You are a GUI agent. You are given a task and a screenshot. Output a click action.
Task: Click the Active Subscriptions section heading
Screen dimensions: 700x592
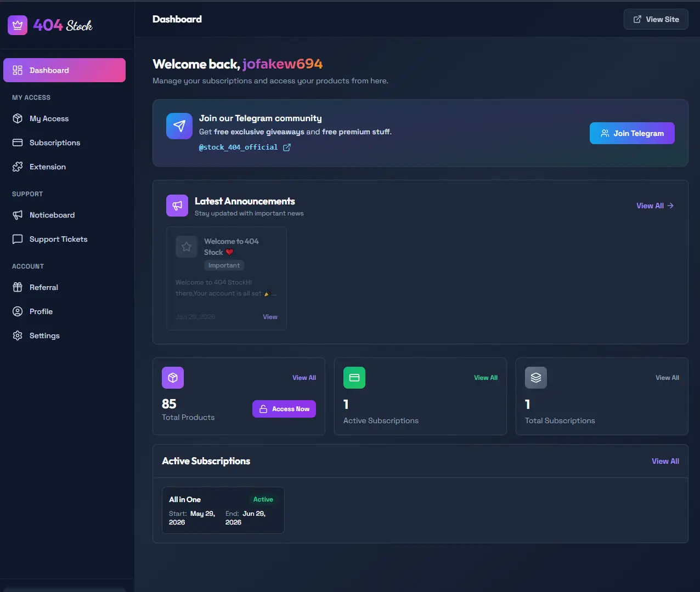[206, 461]
